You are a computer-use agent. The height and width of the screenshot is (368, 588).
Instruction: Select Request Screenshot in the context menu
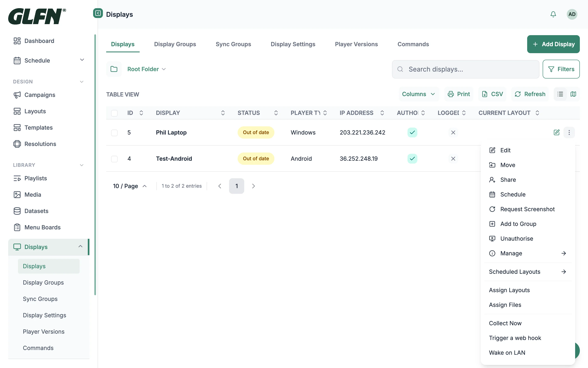528,209
